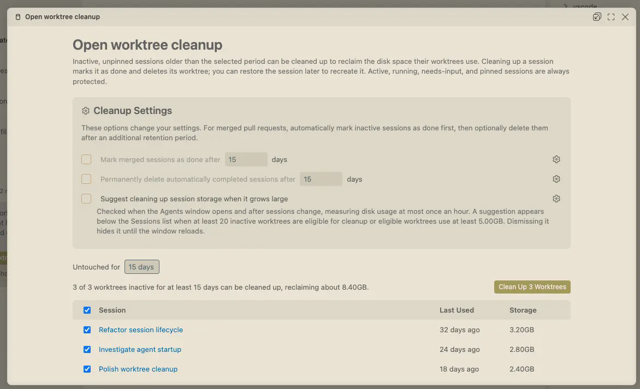
Task: Open the Polish worktree cleanup link
Action: 138,369
